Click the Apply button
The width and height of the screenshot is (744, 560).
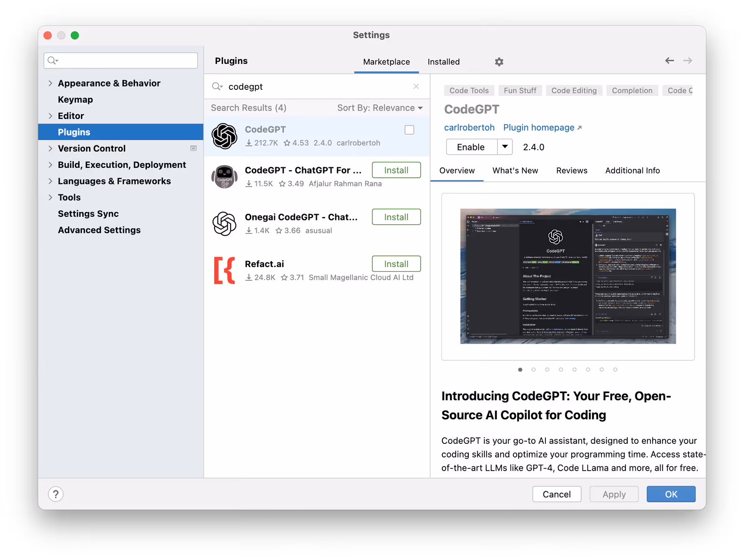(614, 494)
